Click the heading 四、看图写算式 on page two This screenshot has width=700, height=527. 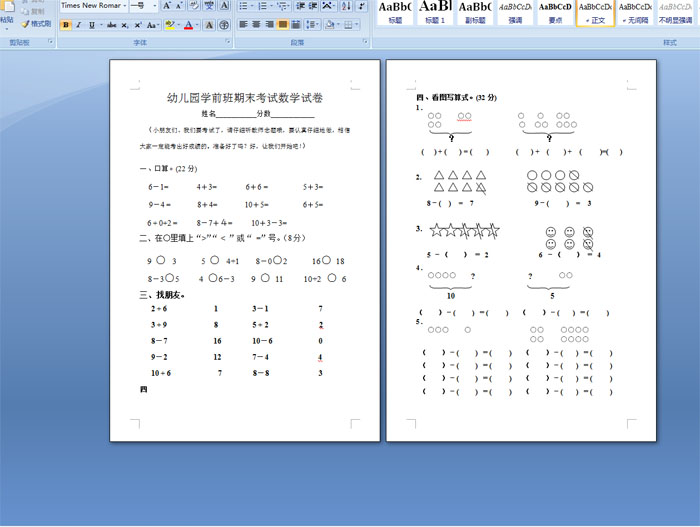tap(456, 97)
